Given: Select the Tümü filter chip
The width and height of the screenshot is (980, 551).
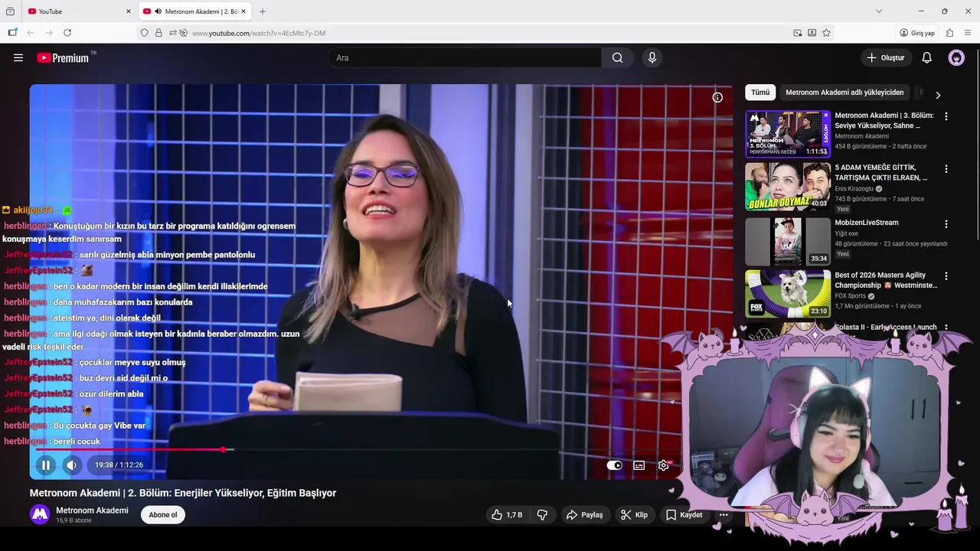Looking at the screenshot, I should tap(760, 93).
